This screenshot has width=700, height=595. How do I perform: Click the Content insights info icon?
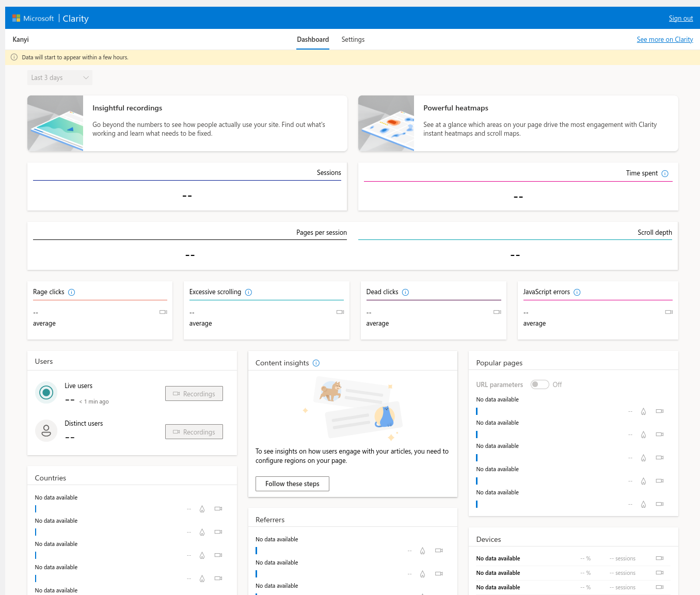tap(316, 363)
